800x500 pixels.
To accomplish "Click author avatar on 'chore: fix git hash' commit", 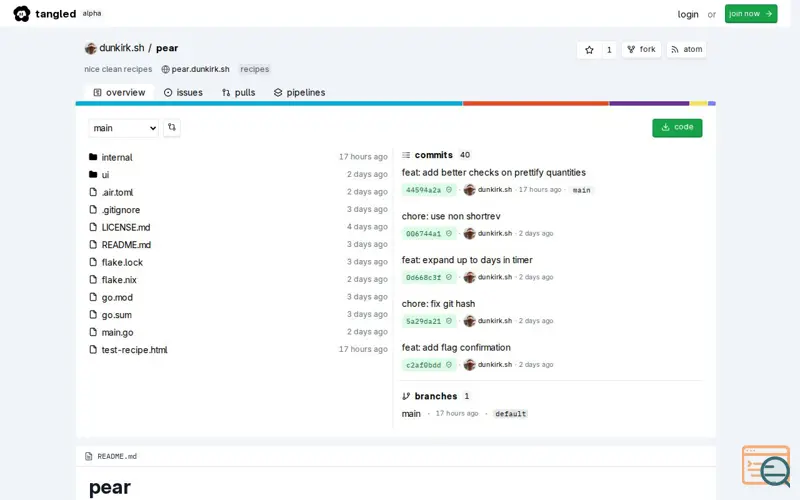I will tap(469, 321).
